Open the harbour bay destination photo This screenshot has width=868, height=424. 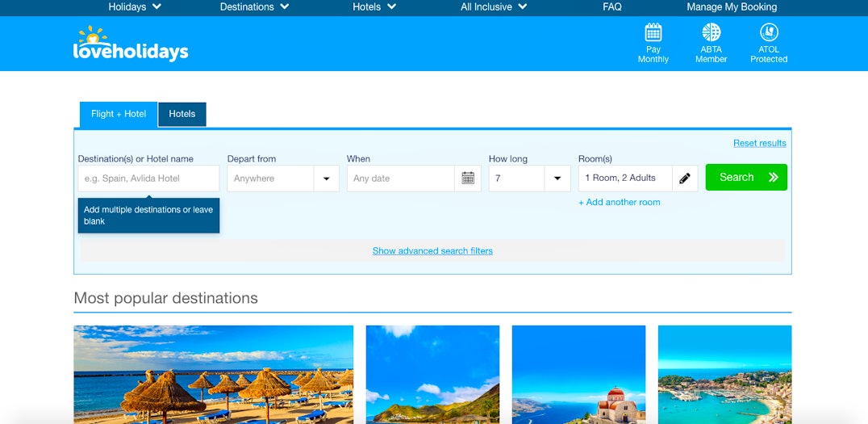coord(724,375)
